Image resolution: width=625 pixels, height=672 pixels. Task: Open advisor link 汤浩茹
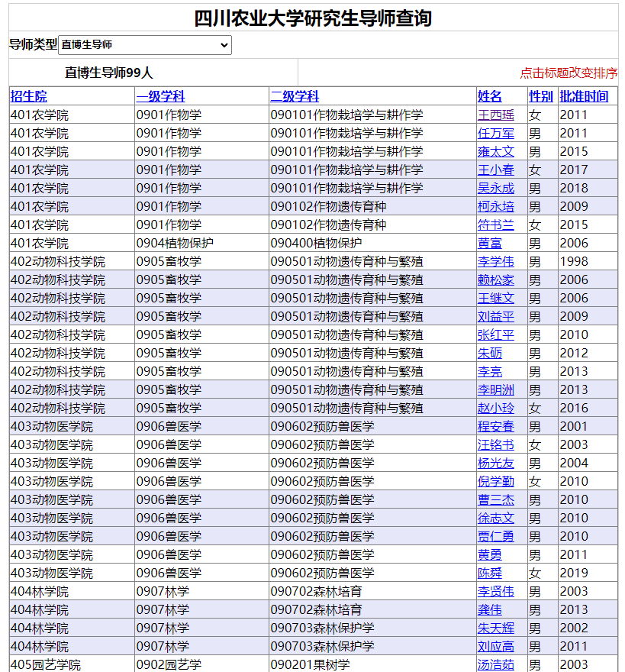point(495,664)
